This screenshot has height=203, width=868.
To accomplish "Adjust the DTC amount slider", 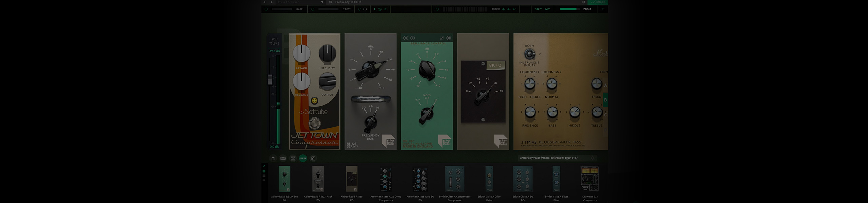I will point(328,9).
